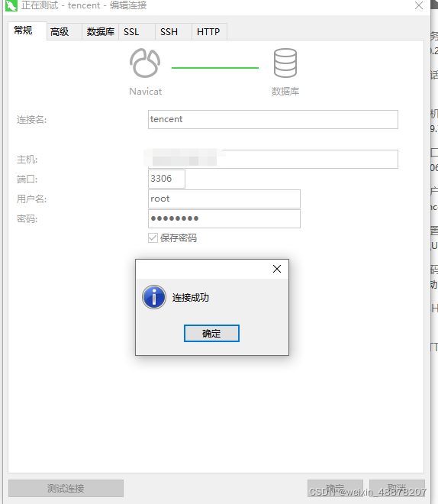Click the 主机 label

[x=27, y=160]
